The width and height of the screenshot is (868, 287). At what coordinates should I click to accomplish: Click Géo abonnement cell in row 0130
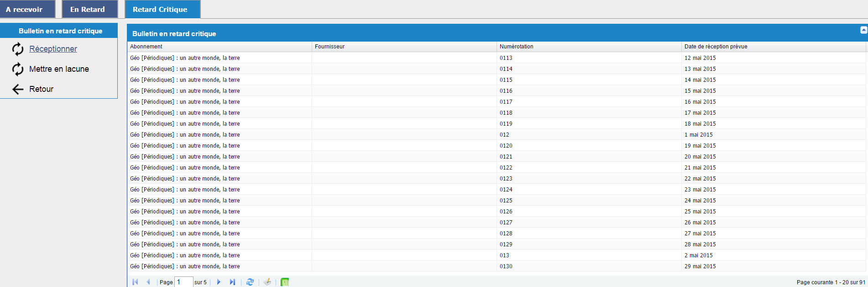(x=220, y=266)
